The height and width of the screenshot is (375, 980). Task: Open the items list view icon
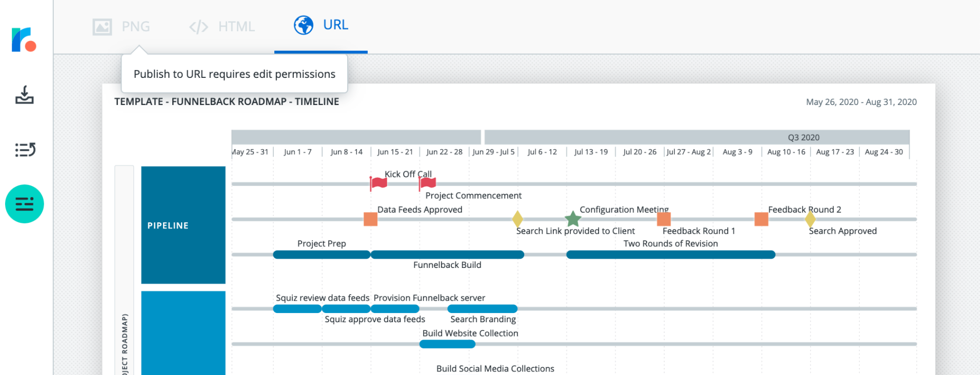tap(25, 150)
